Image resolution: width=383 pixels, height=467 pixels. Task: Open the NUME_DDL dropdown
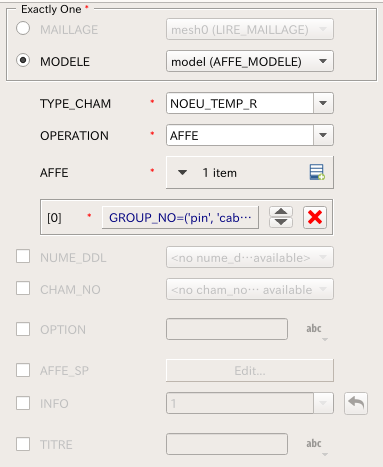(x=250, y=257)
